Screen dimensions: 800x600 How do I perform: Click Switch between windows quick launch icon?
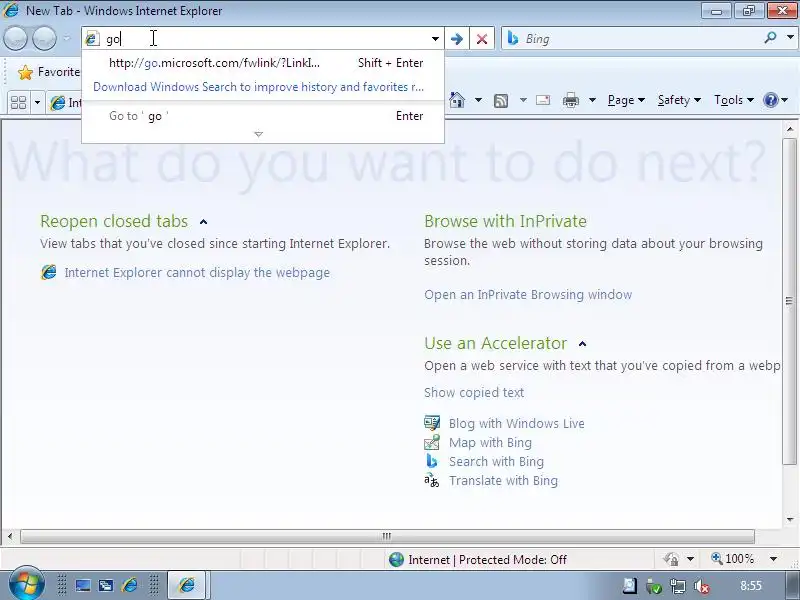click(106, 585)
